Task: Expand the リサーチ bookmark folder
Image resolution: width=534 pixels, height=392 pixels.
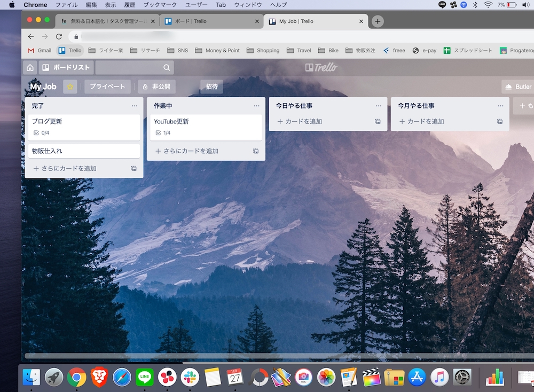Action: coord(145,50)
